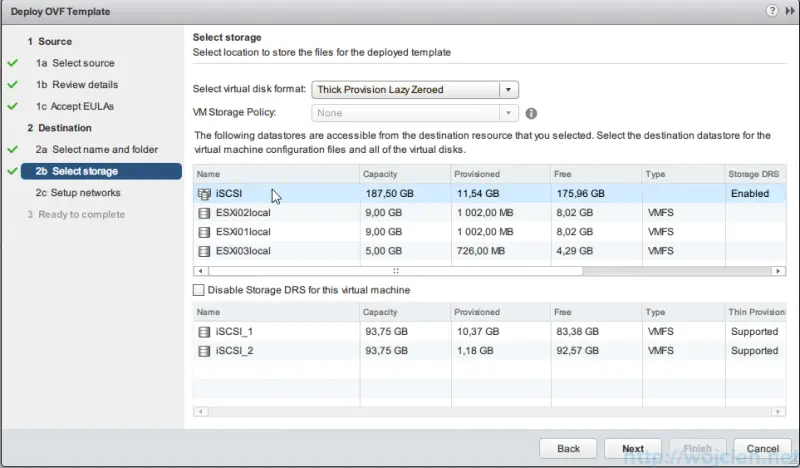
Task: Open the virtual disk format dropdown arrow
Action: pyautogui.click(x=508, y=90)
